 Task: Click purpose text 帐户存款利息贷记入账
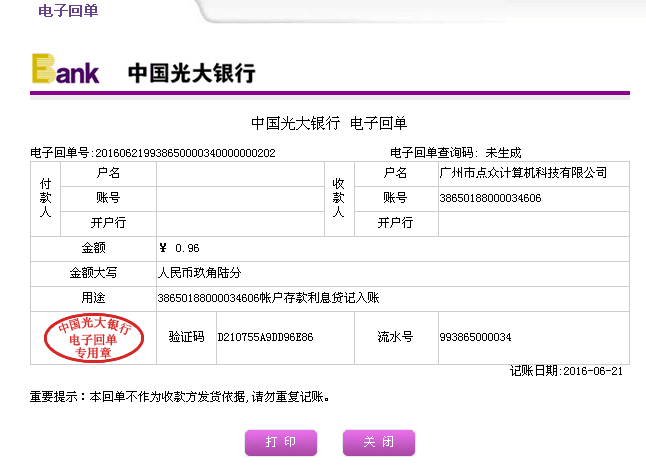tap(319, 298)
